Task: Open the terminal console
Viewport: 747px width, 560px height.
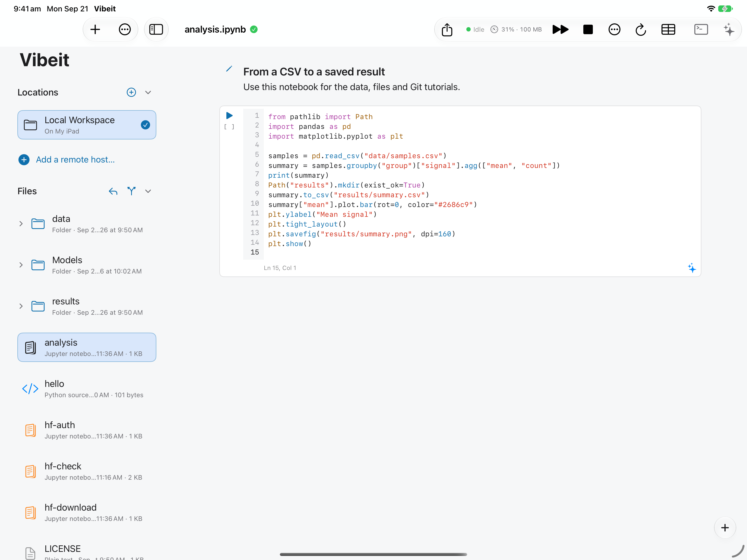Action: [701, 29]
